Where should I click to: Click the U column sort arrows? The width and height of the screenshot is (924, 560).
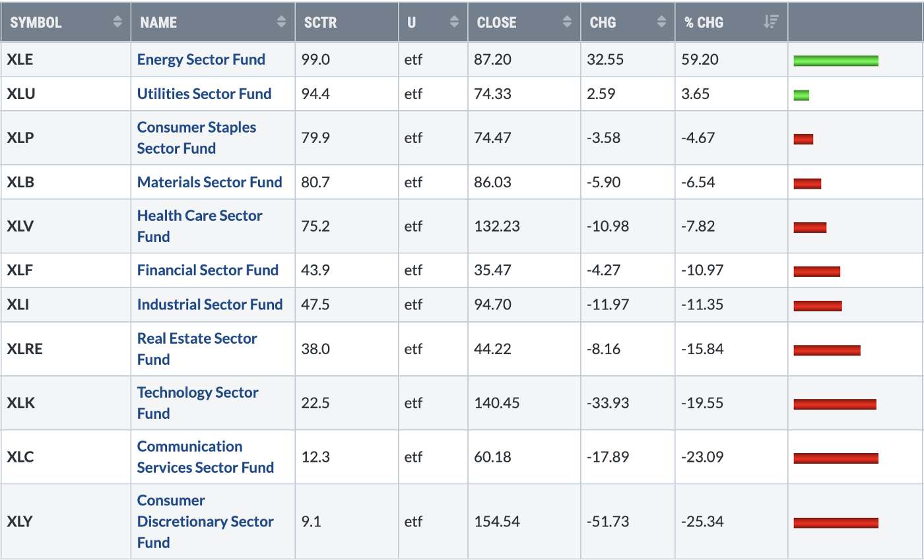454,22
